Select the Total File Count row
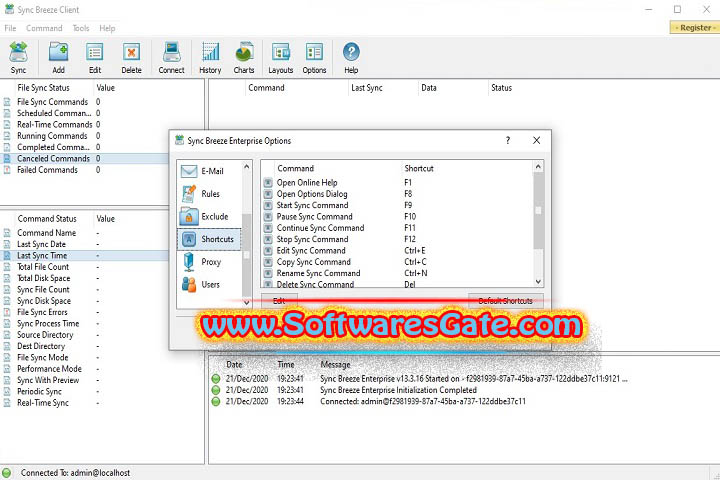Image resolution: width=720 pixels, height=480 pixels. click(85, 267)
